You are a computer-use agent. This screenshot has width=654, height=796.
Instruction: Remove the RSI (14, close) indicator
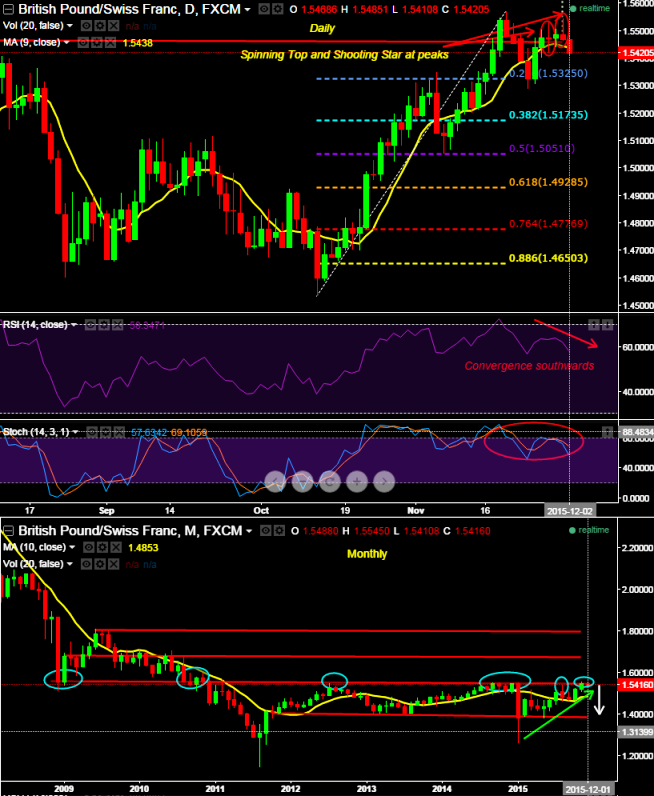118,326
